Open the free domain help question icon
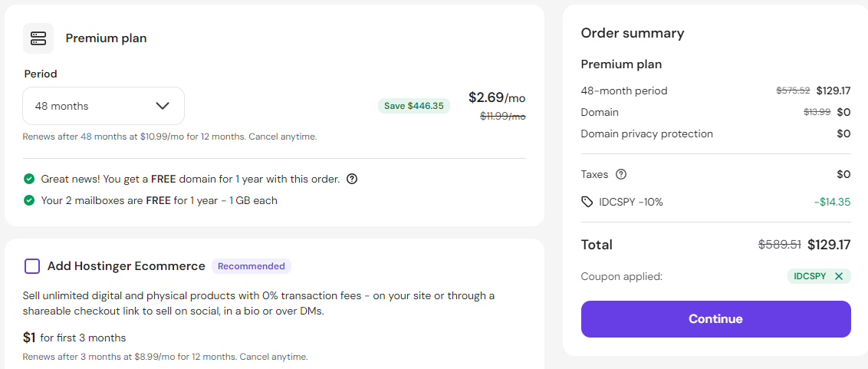868x369 pixels. point(351,179)
